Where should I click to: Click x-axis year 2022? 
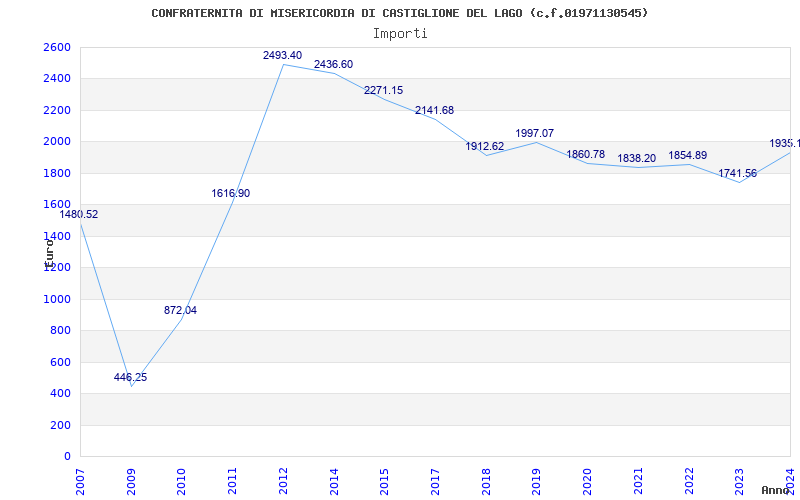point(689,483)
